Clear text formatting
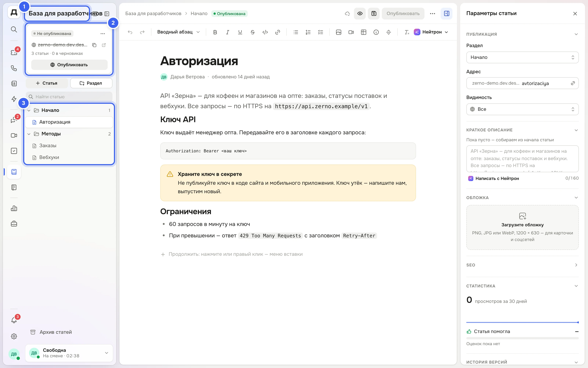The image size is (588, 368). coord(406,32)
